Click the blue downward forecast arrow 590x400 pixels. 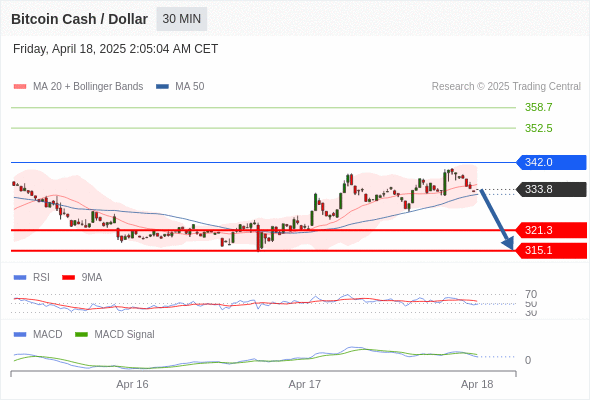pyautogui.click(x=497, y=219)
